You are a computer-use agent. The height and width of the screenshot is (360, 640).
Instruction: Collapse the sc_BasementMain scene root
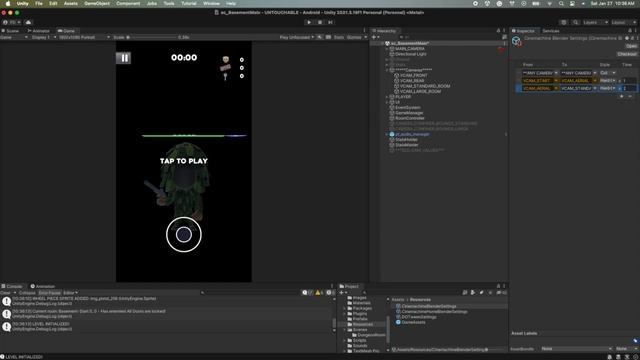pos(382,43)
